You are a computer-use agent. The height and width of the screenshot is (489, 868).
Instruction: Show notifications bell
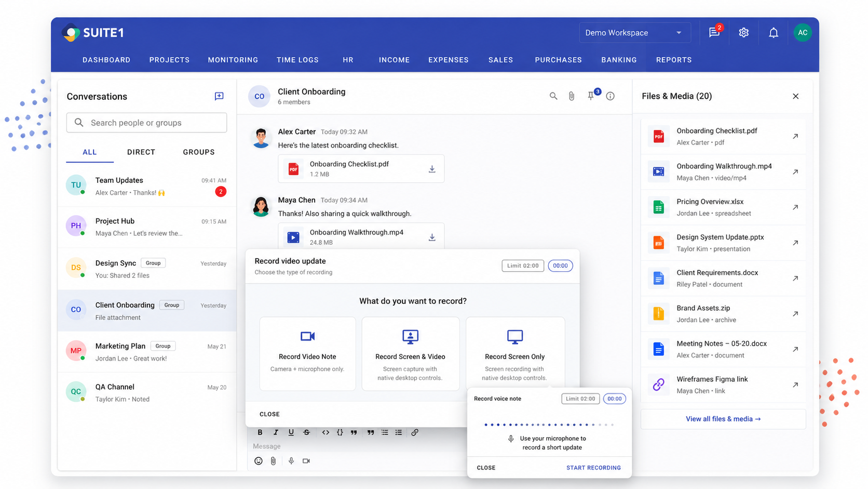click(774, 33)
